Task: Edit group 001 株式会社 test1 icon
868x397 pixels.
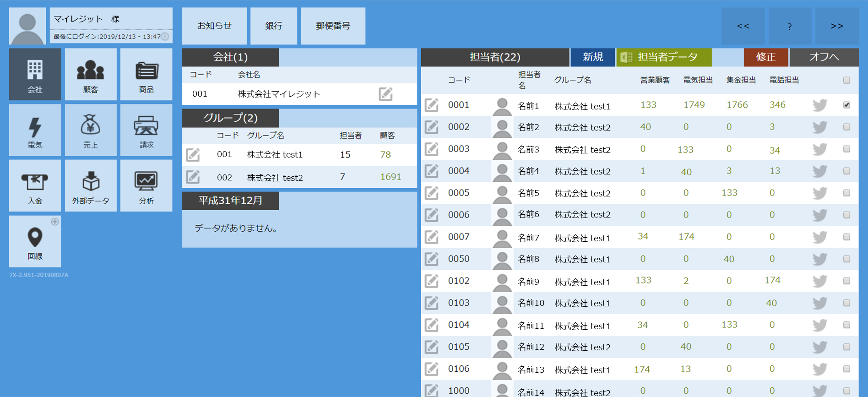Action: (x=193, y=155)
